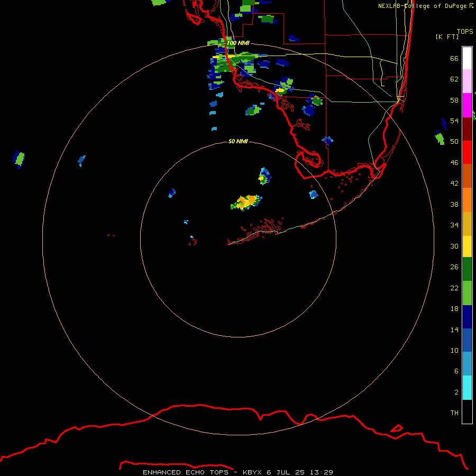Click the white swatch in the legend
Image resolution: width=476 pixels, height=476 pixels.
(x=467, y=58)
